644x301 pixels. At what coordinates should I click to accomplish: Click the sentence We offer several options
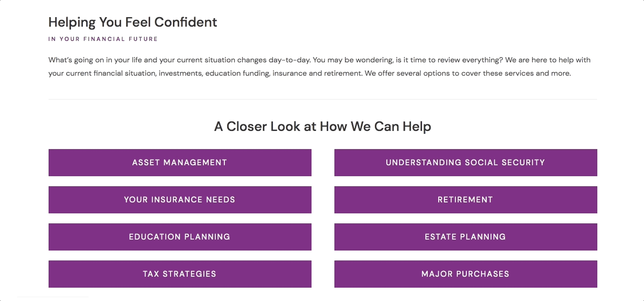pyautogui.click(x=467, y=74)
